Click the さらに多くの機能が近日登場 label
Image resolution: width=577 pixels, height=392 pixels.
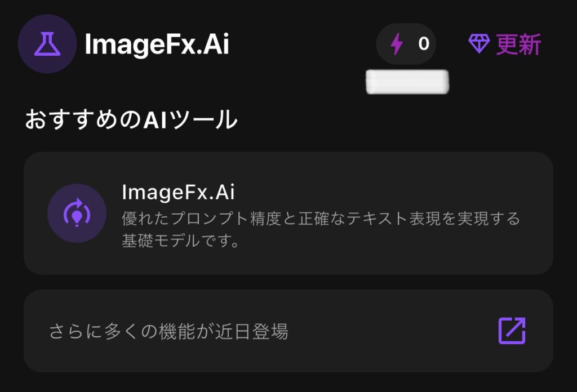pyautogui.click(x=168, y=331)
